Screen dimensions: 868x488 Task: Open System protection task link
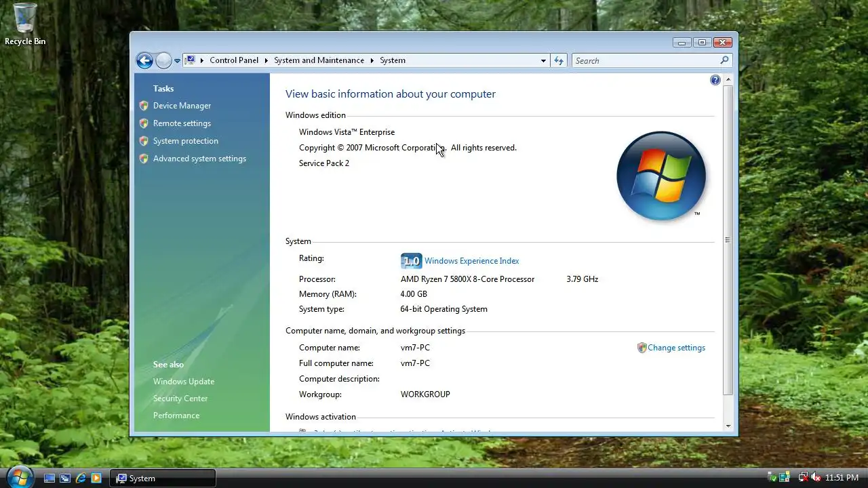pos(185,141)
